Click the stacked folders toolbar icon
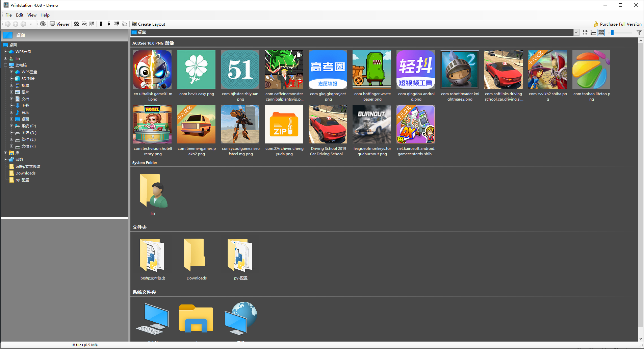644x349 pixels. [125, 24]
